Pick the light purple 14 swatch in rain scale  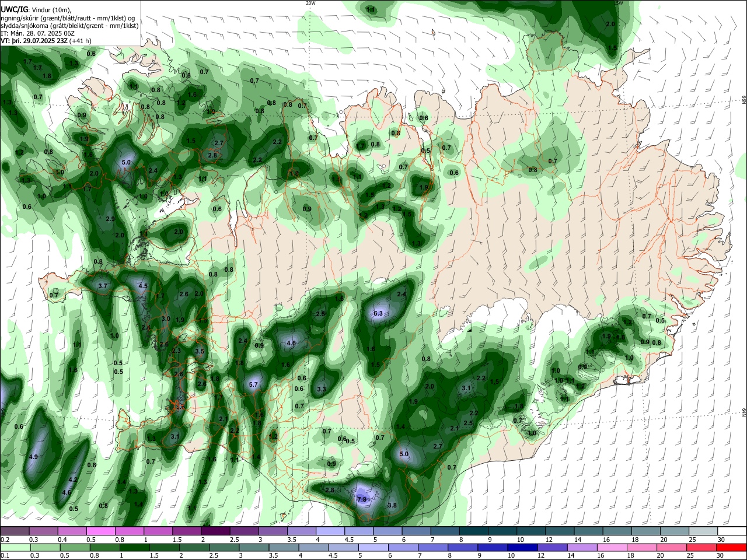(582, 547)
